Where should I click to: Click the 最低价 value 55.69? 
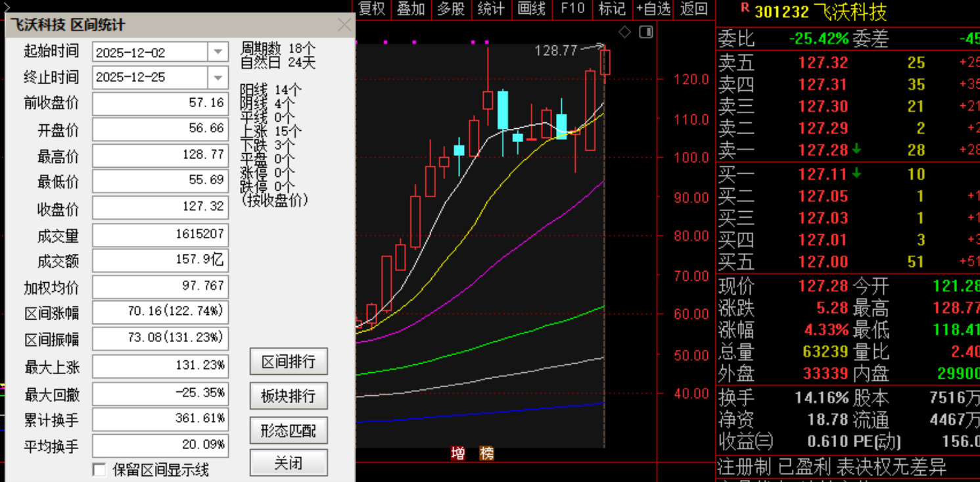pos(160,181)
